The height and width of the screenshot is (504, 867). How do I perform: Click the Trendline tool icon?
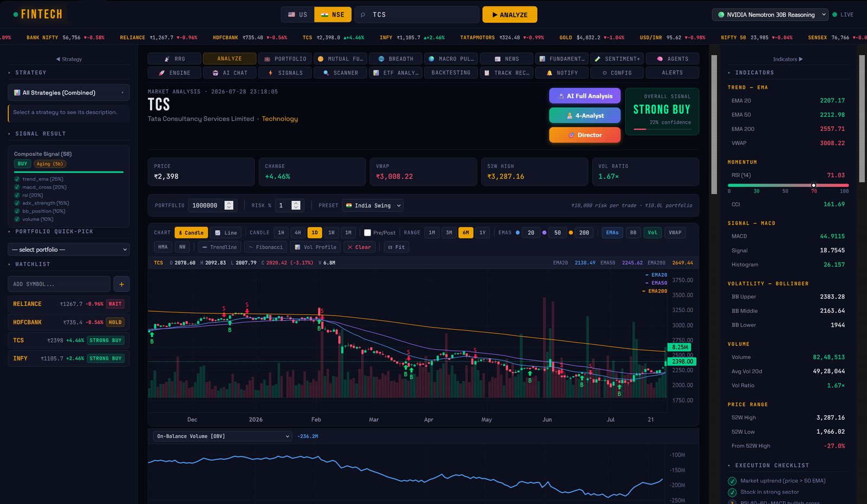pos(204,247)
